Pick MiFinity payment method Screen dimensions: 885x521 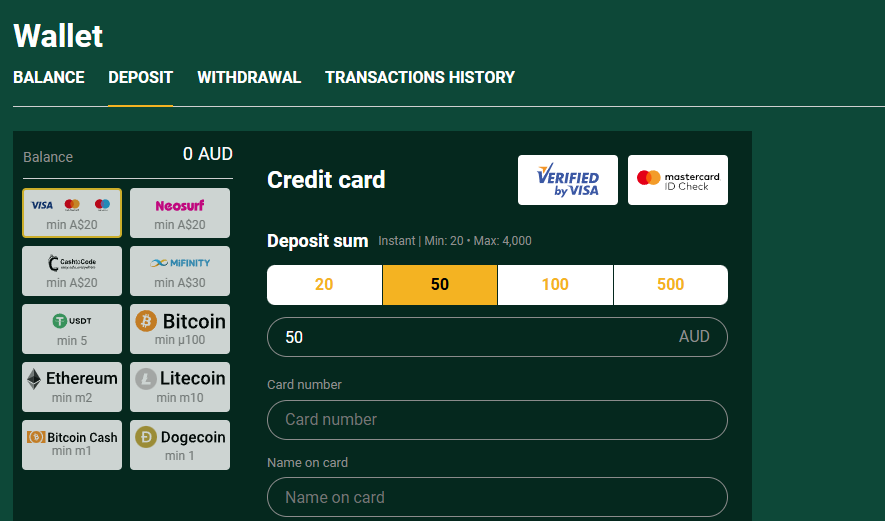pyautogui.click(x=180, y=271)
